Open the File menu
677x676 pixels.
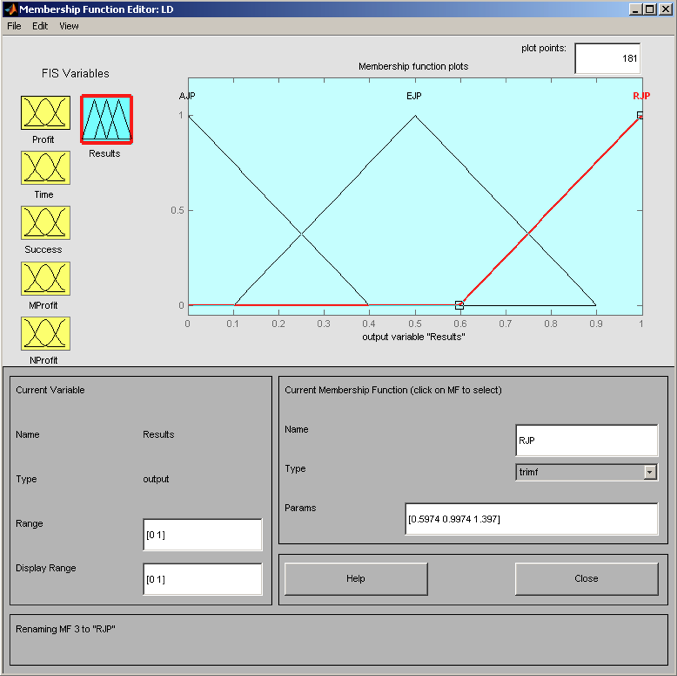click(14, 26)
